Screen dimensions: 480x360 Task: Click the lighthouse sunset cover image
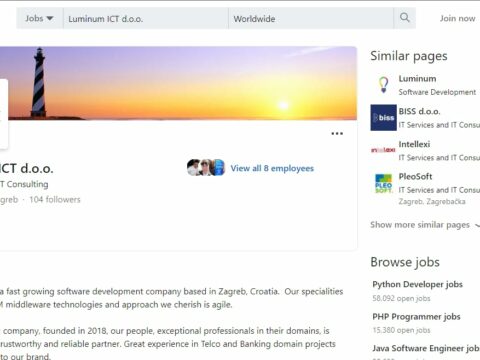178,83
